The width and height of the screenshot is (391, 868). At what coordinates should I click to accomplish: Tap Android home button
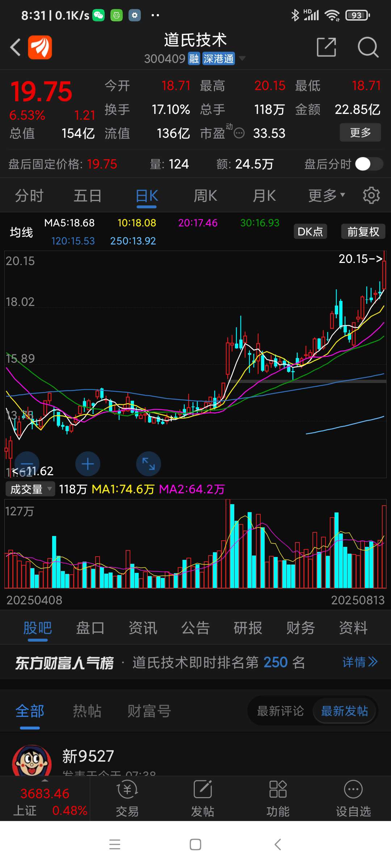tap(195, 844)
